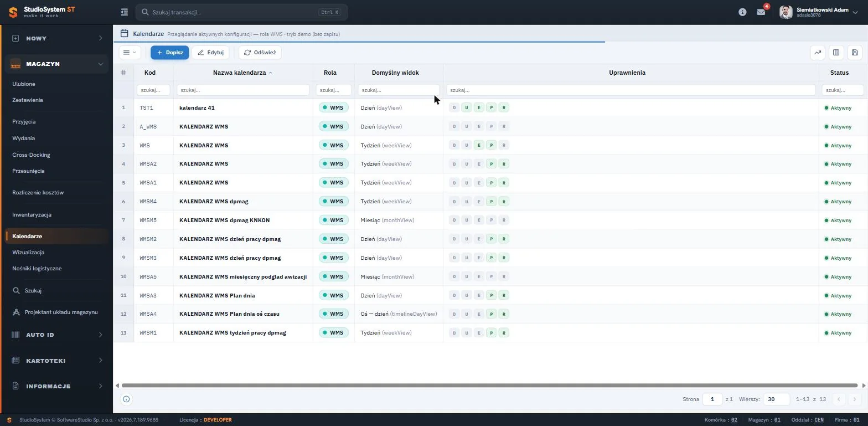
Task: Open the info icon in the top bar
Action: [x=742, y=12]
